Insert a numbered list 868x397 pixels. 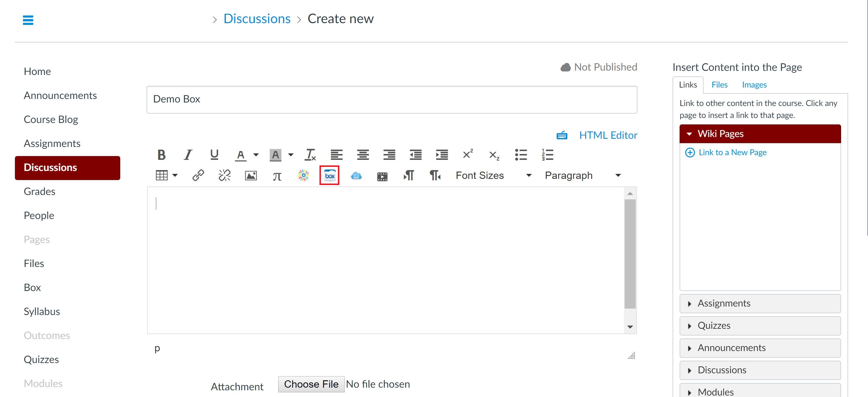click(547, 155)
